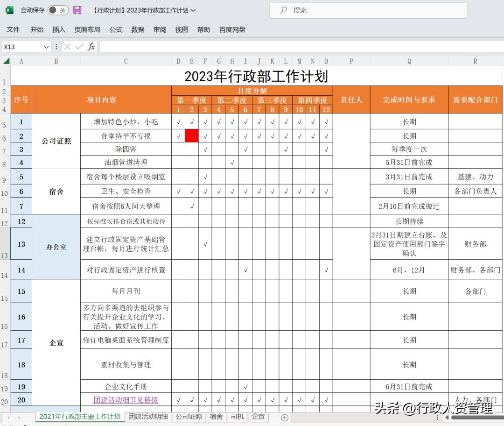504x426 pixels.
Task: Click the confirm (✓) icon in formula bar
Action: click(79, 47)
